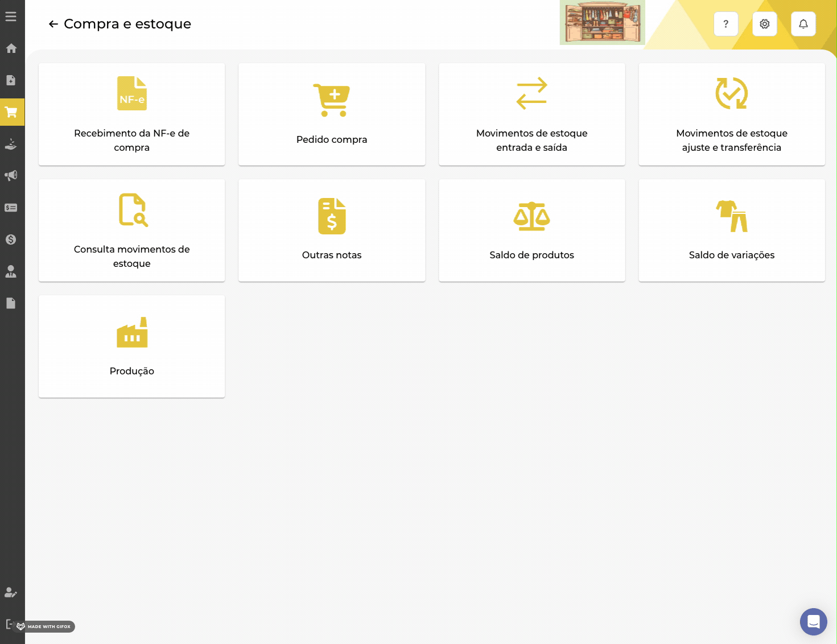
Task: Open Recebimento da NF-e de compra
Action: (x=131, y=114)
